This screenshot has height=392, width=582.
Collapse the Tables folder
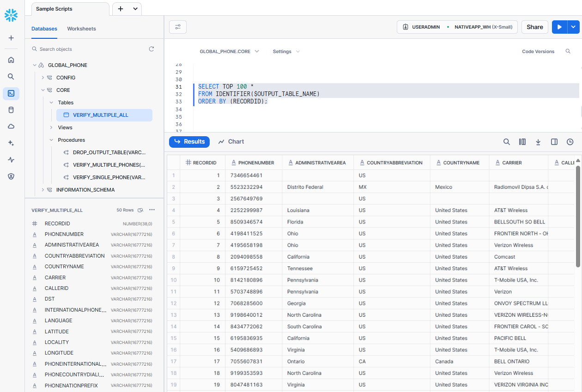click(51, 103)
